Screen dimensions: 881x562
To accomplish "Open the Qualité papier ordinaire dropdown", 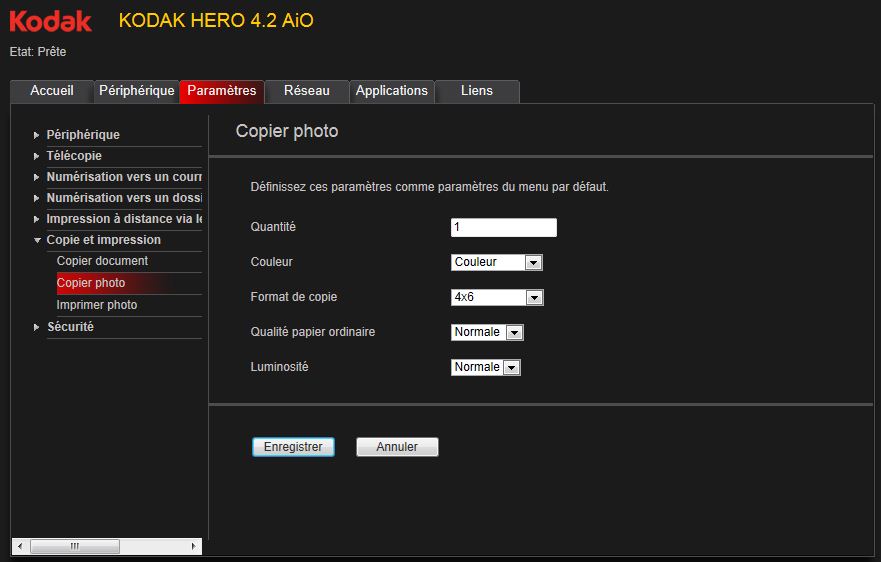I will pos(513,332).
